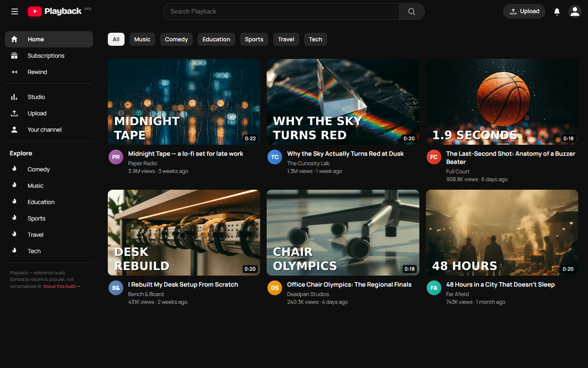
Task: Click the Rewind icon in sidebar
Action: [x=14, y=72]
